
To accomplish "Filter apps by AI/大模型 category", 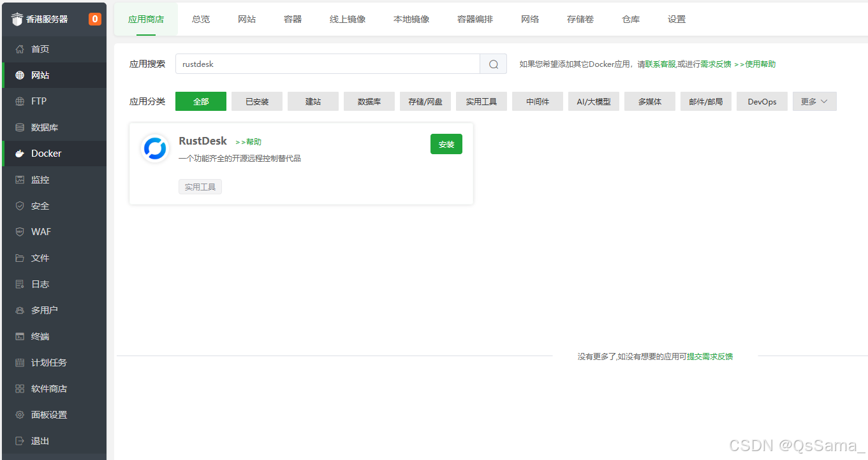I will (x=593, y=101).
